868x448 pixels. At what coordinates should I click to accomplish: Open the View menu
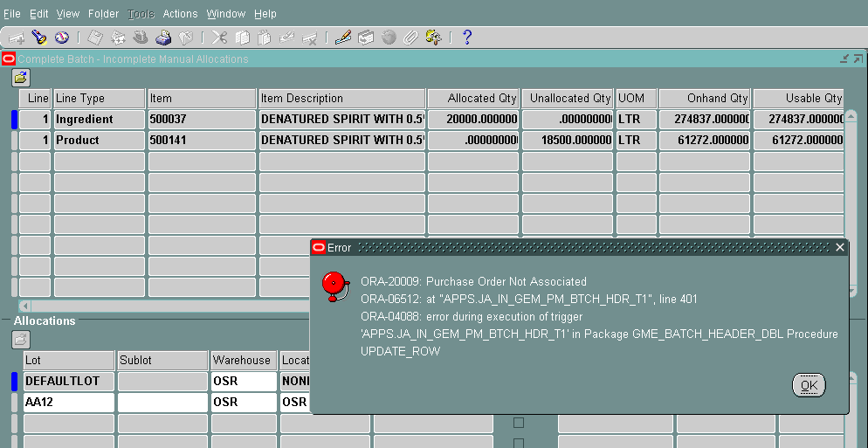(x=68, y=14)
